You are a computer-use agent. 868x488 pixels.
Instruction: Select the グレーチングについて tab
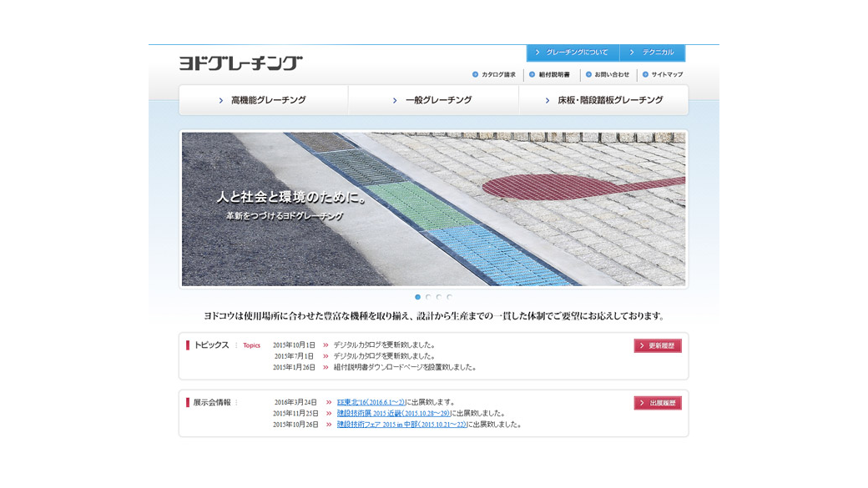pos(574,53)
